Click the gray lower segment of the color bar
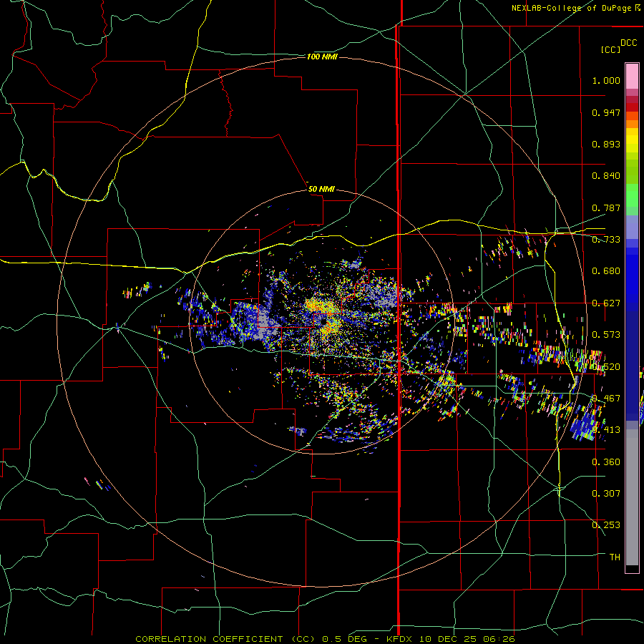Viewport: 644px width, 644px height. [632, 497]
